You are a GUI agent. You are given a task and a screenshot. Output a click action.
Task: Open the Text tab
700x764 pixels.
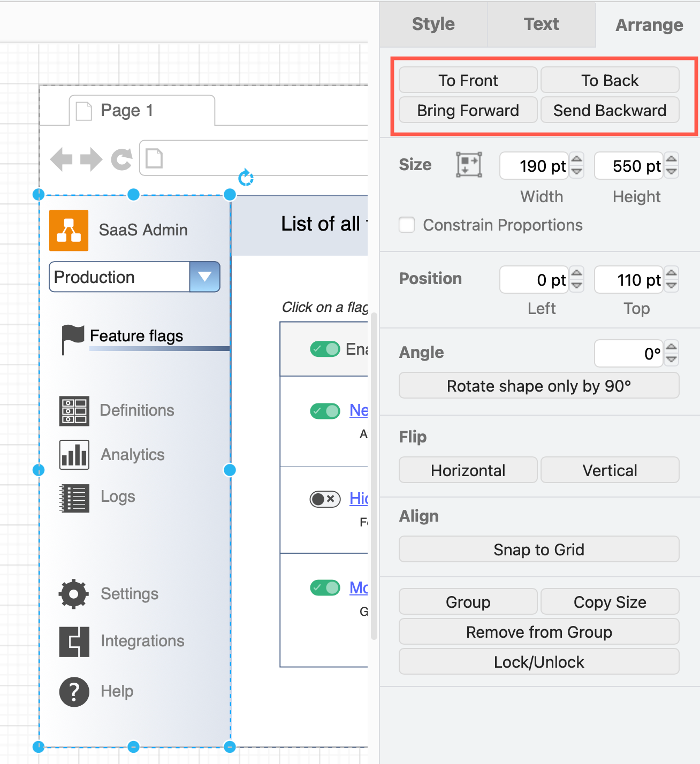tap(541, 24)
